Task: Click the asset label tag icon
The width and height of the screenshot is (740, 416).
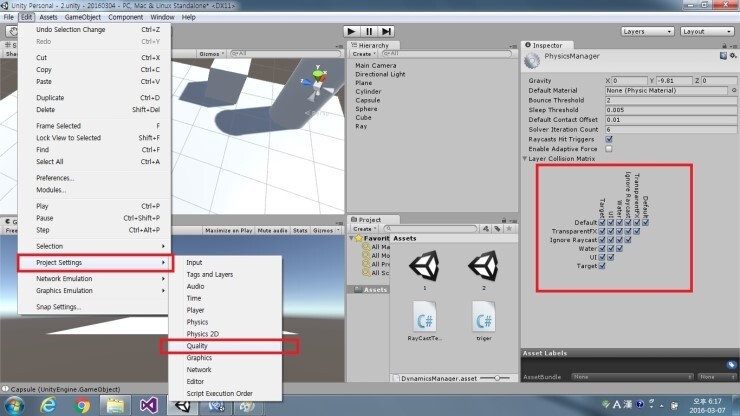Action: (731, 365)
